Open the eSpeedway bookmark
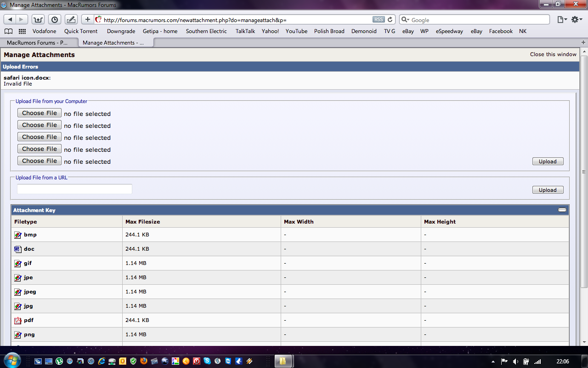The height and width of the screenshot is (368, 588). [x=449, y=31]
